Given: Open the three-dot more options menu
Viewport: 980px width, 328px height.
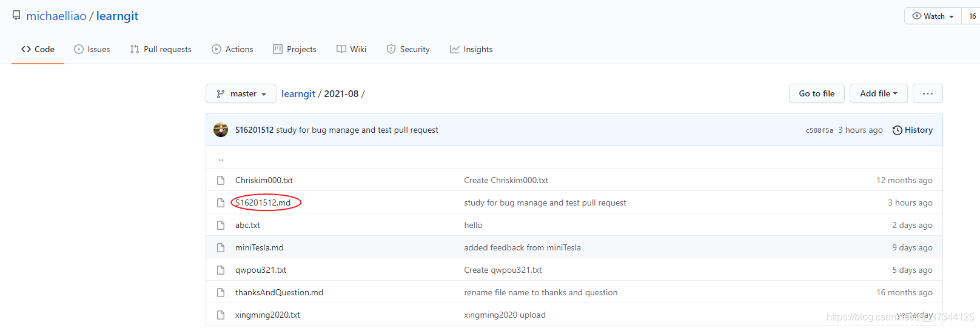Looking at the screenshot, I should [928, 93].
